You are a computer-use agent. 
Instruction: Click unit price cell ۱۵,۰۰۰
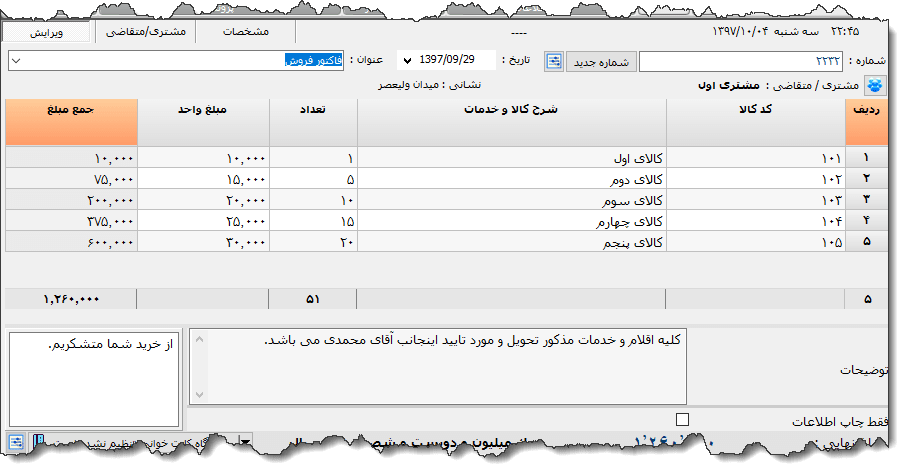tap(203, 179)
